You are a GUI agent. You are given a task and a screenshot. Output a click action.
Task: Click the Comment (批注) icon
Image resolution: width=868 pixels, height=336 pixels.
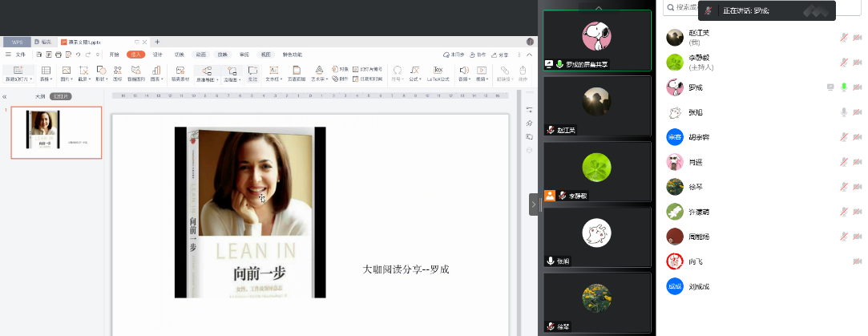click(252, 70)
